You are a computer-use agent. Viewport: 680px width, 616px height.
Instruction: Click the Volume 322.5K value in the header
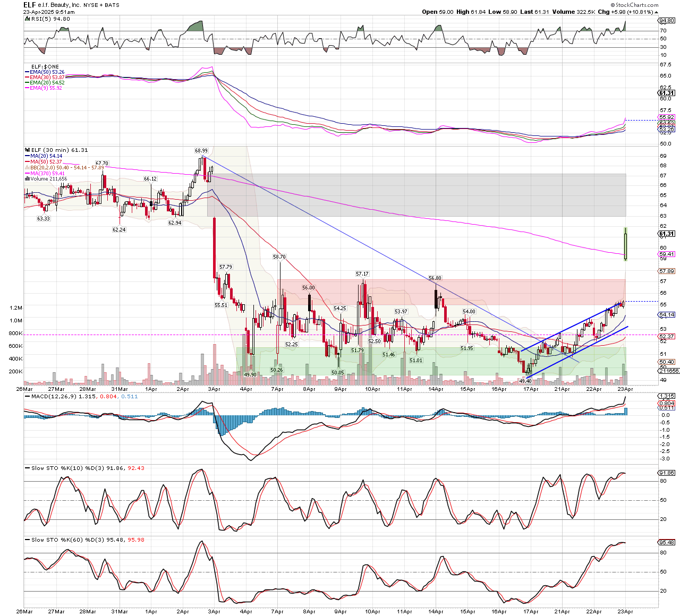573,12
